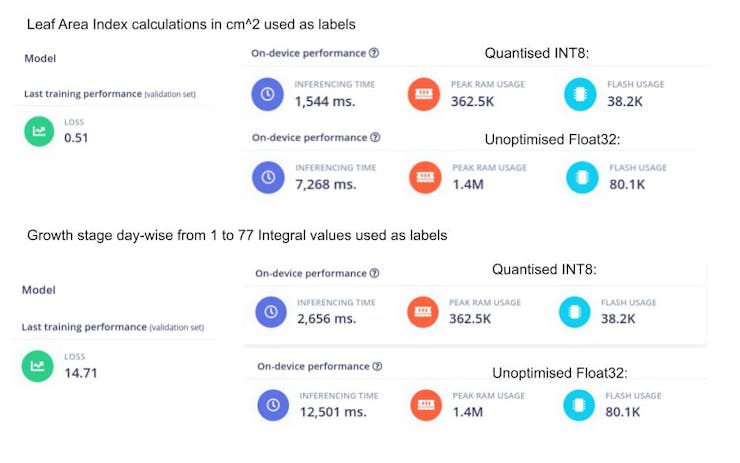Click the cyan flash icon in the 1,544 ms row
Screen dimensions: 740x463
click(578, 94)
